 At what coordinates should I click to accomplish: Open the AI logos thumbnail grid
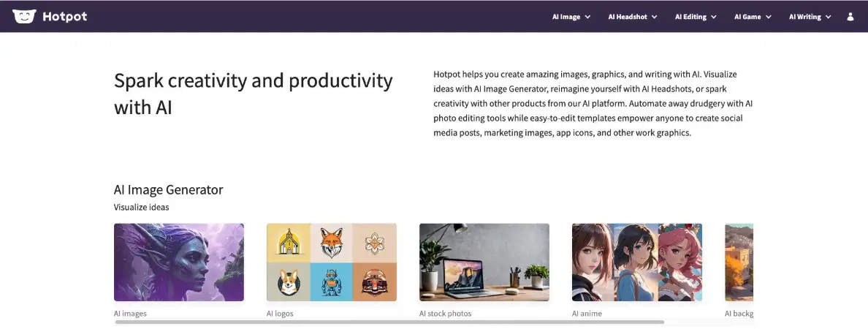point(332,262)
